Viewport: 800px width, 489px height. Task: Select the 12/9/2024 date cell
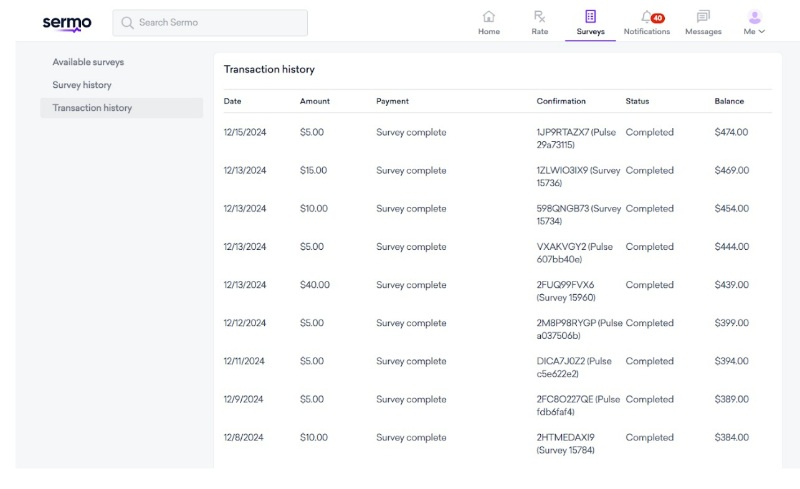243,399
